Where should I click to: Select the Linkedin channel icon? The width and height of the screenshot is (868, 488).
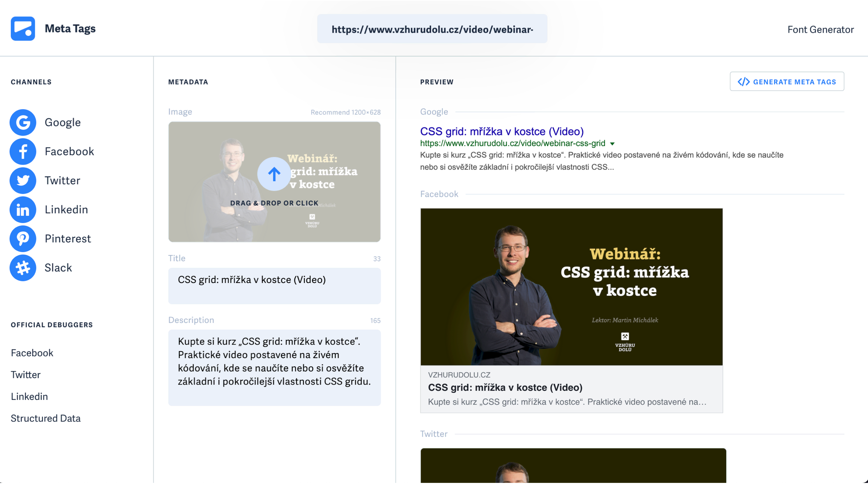tap(23, 210)
